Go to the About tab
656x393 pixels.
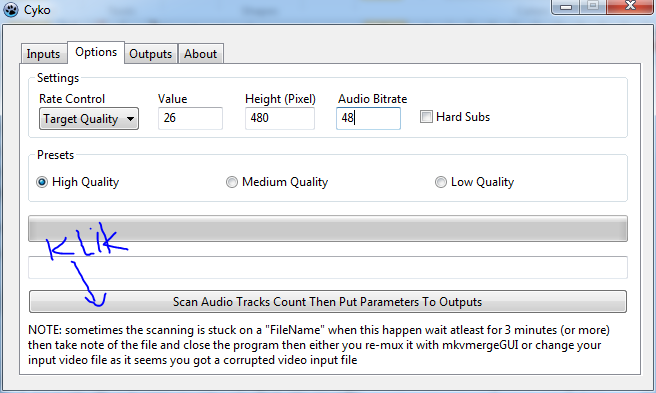(x=201, y=54)
